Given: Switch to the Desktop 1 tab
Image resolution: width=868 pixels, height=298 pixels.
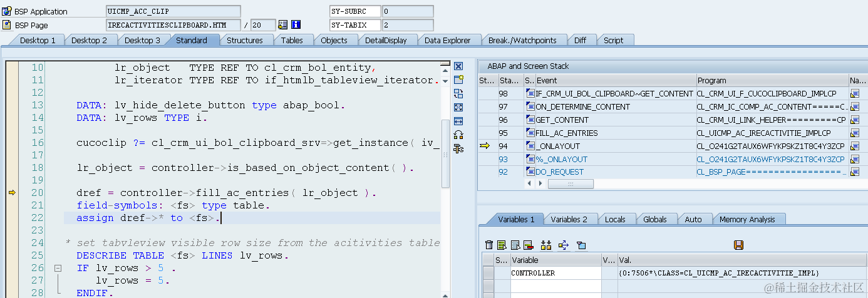Looking at the screenshot, I should [38, 40].
